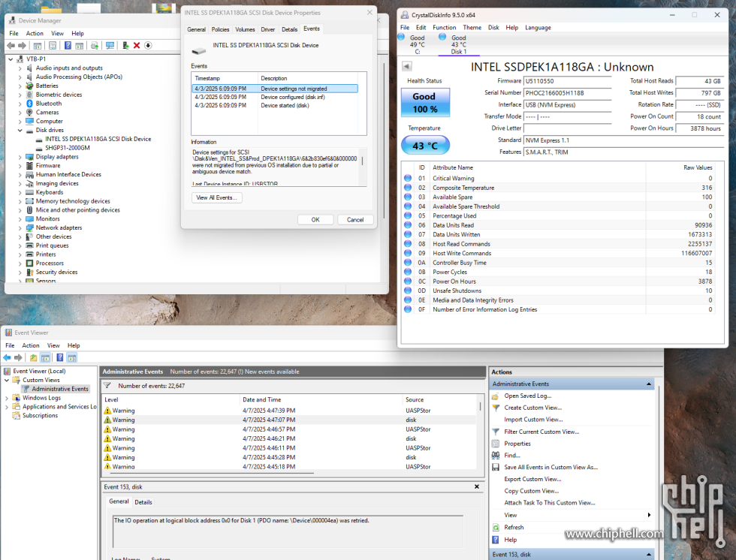This screenshot has width=736, height=560.
Task: Click the status orb for Critical Warning attribute
Action: click(408, 178)
